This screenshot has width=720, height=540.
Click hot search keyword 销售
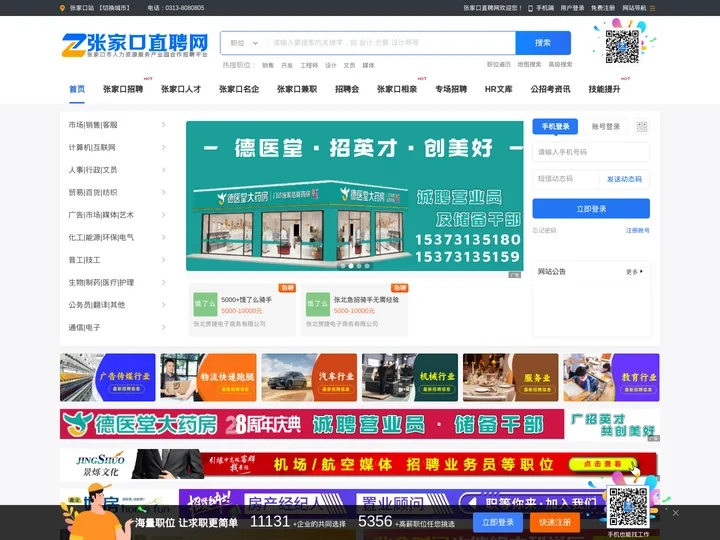tap(268, 66)
